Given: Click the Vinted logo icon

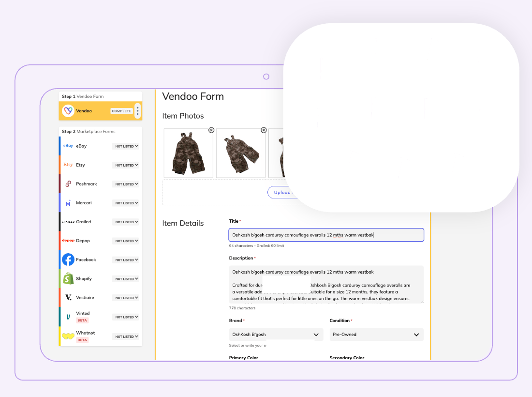Looking at the screenshot, I should (68, 317).
